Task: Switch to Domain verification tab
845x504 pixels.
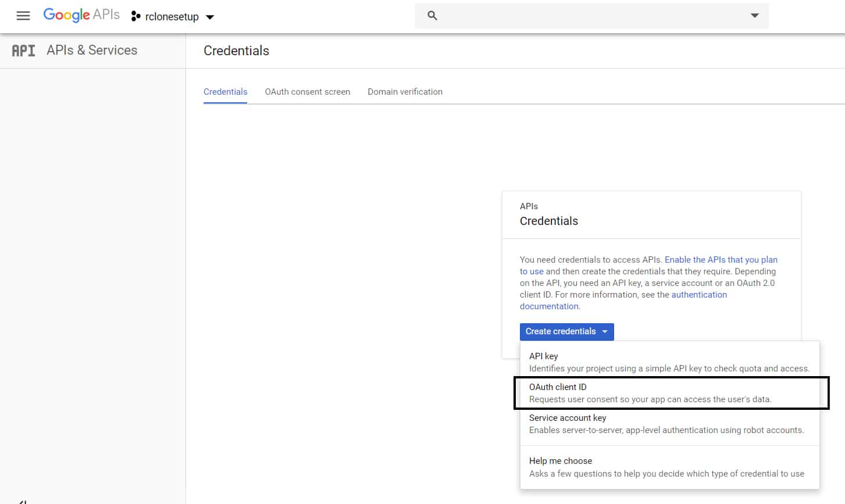Action: click(x=405, y=92)
